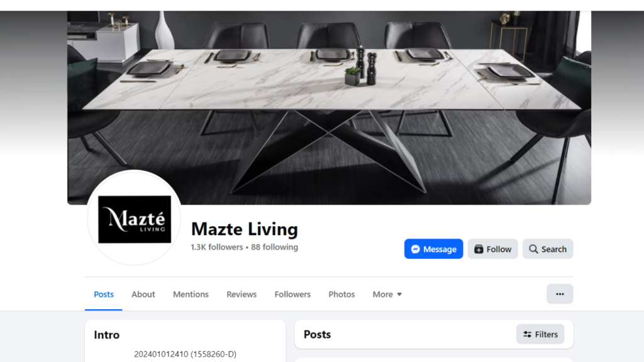Click the magnifying glass Search icon
Viewport: 644px width, 362px height.
point(533,249)
